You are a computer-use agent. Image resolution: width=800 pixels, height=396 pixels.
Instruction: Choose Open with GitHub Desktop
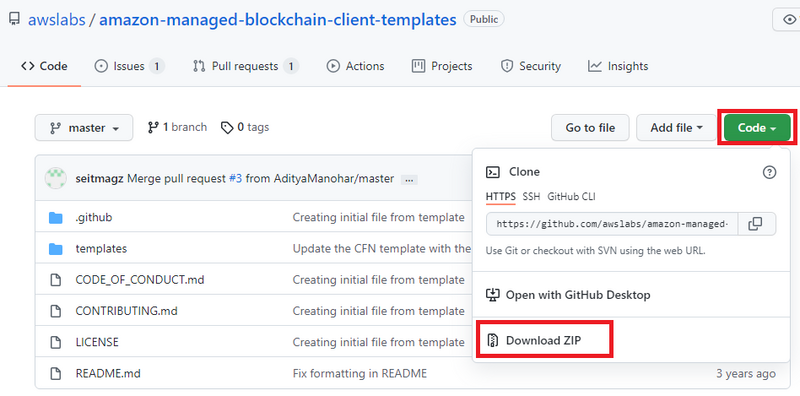tap(568, 295)
